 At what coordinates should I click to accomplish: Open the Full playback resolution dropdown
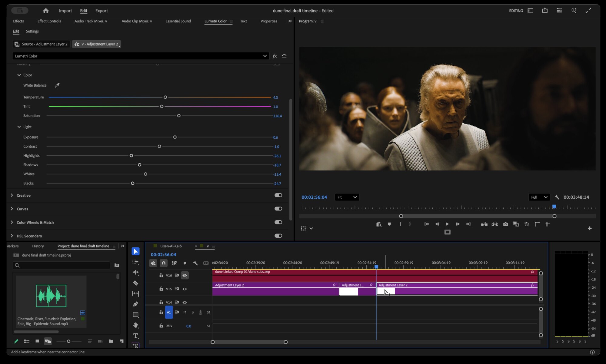pos(539,197)
